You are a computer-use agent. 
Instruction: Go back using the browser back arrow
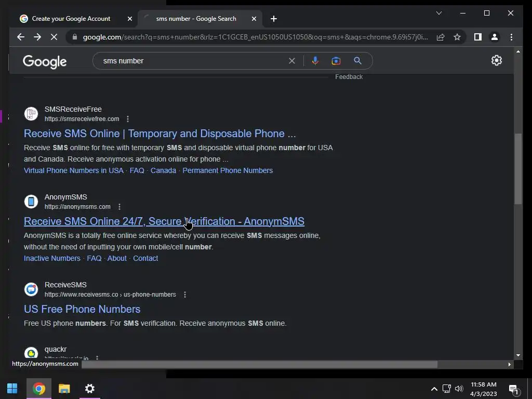(21, 37)
